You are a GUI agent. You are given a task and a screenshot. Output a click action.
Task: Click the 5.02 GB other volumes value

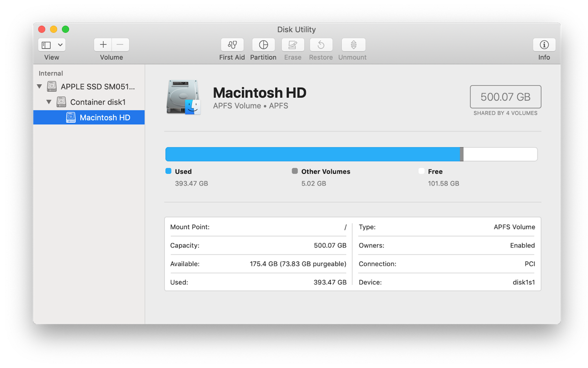(x=313, y=184)
